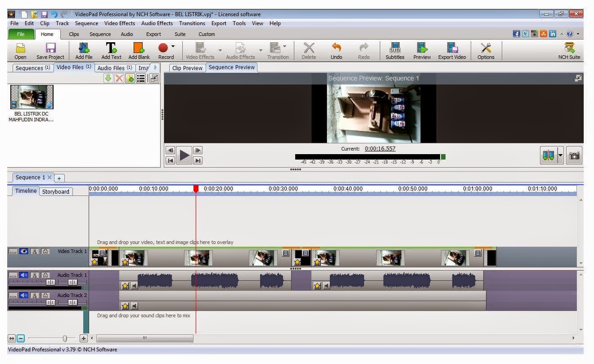Toggle the solo figure icon on Audio Track 2
The image size is (594, 364).
tap(35, 295)
